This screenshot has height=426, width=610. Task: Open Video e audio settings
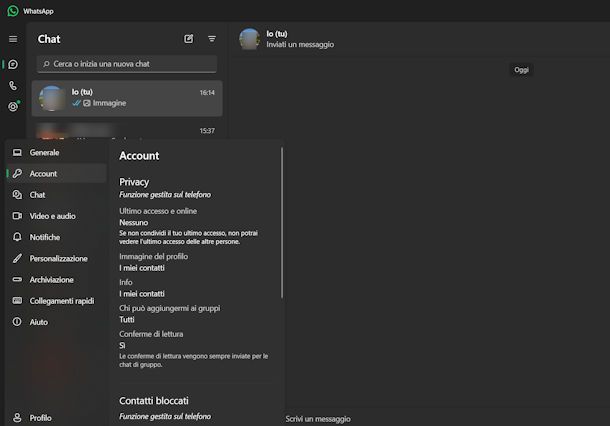[56, 216]
